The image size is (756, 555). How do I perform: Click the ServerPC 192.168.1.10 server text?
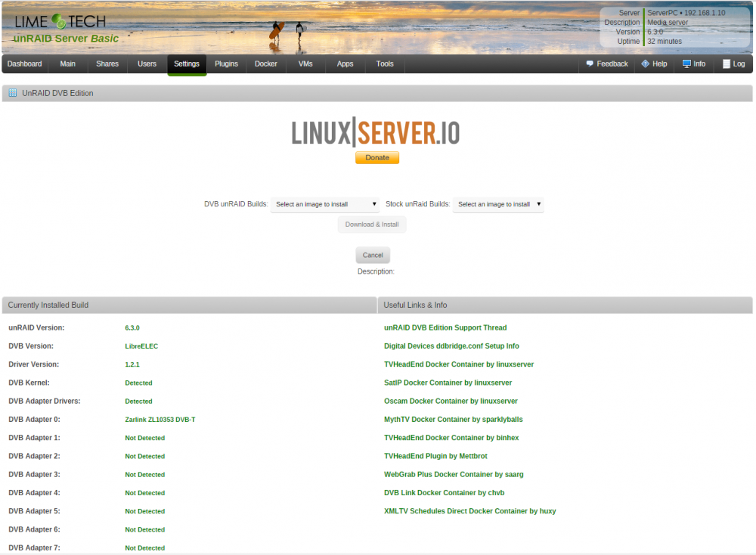click(686, 13)
